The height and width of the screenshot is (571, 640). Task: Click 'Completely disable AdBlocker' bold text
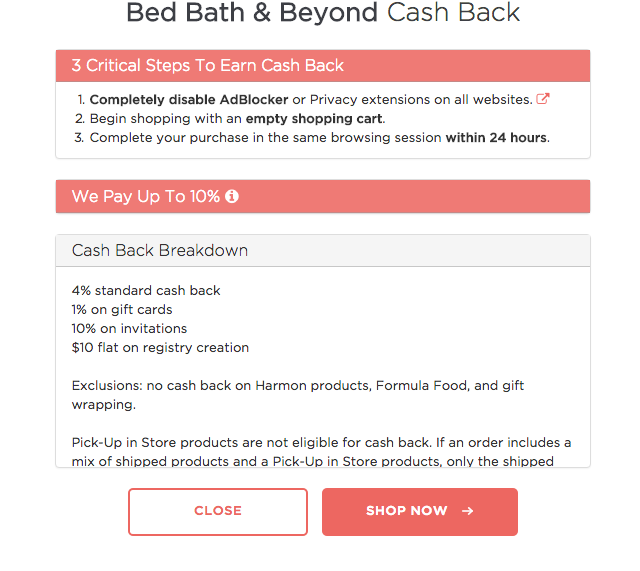pyautogui.click(x=189, y=99)
